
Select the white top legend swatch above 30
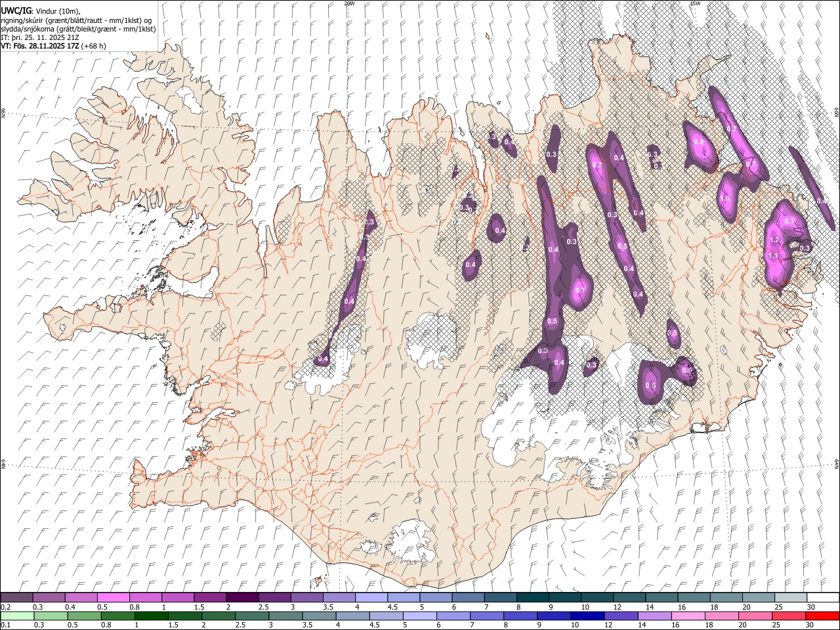pyautogui.click(x=822, y=597)
